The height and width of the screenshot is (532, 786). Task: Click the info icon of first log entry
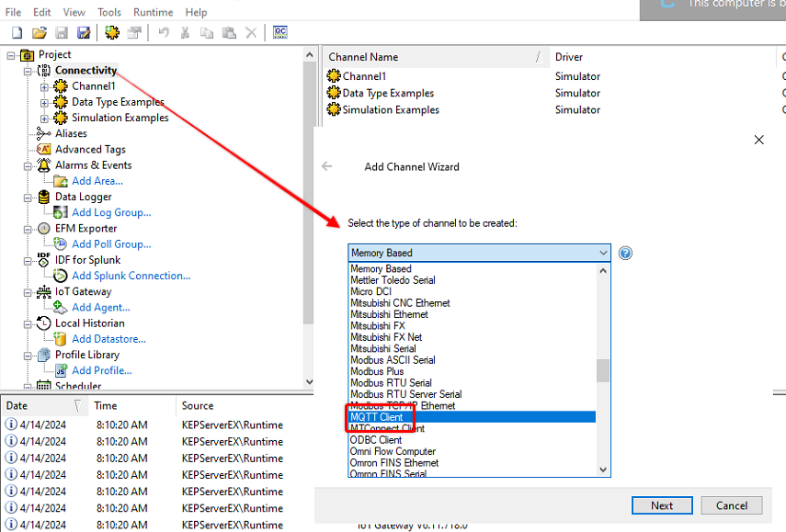pyautogui.click(x=10, y=424)
